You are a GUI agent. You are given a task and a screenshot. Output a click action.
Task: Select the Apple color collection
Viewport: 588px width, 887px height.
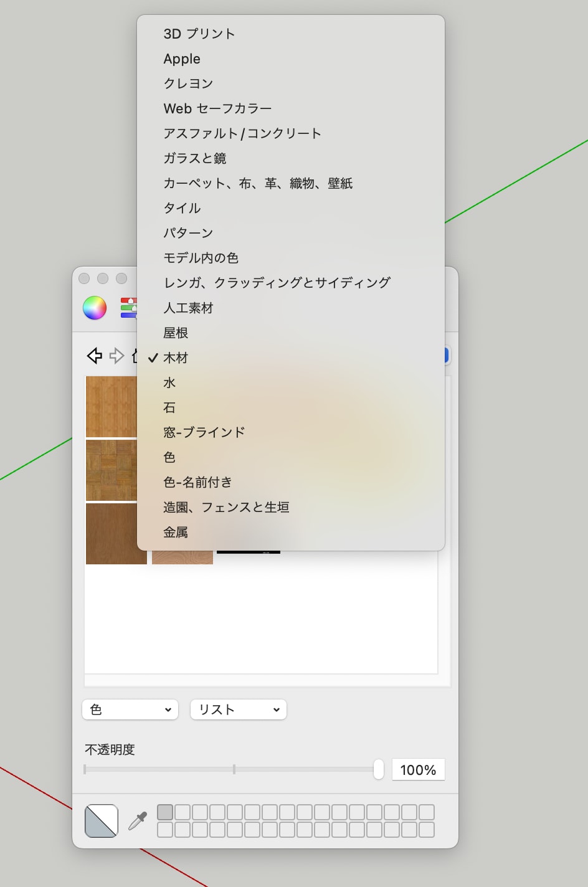(181, 59)
